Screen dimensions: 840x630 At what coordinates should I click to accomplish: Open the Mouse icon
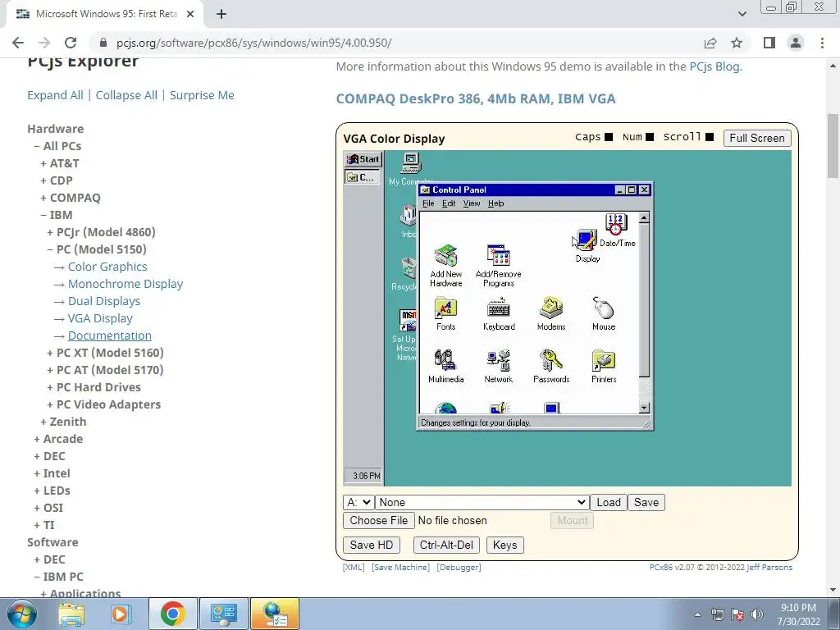(604, 314)
